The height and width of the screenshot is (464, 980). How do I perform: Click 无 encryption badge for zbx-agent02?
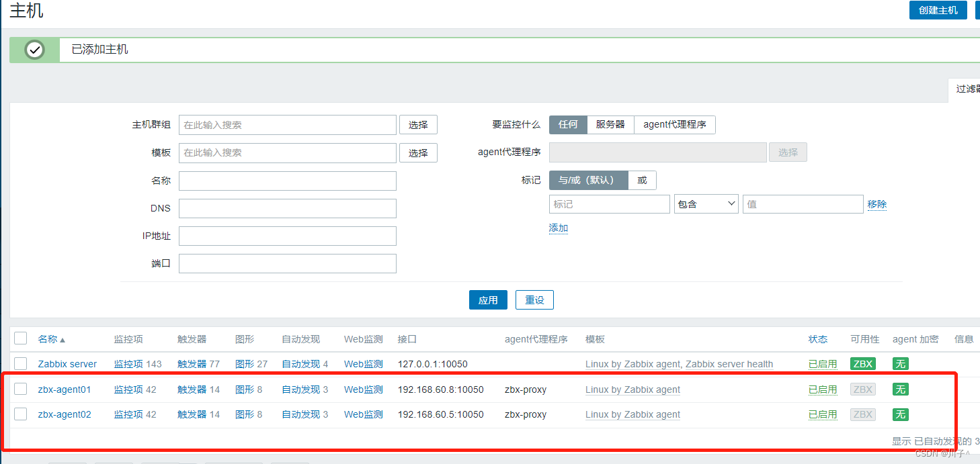(901, 414)
